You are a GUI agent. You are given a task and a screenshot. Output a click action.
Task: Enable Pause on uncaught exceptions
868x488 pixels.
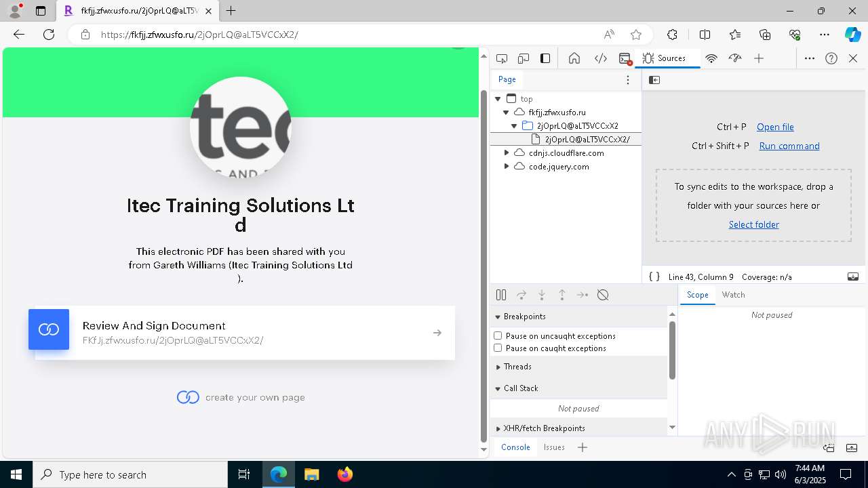(498, 335)
